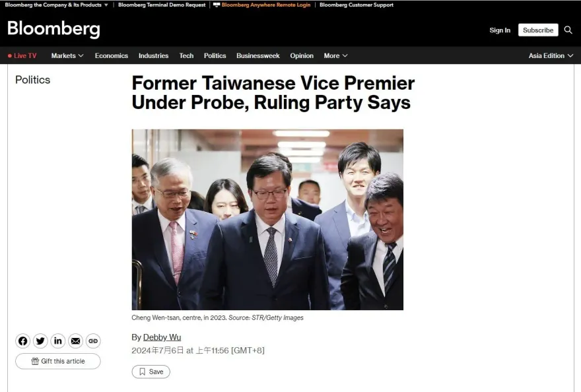Viewport: 581px width, 392px height.
Task: Share the article via LinkedIn icon
Action: (58, 341)
